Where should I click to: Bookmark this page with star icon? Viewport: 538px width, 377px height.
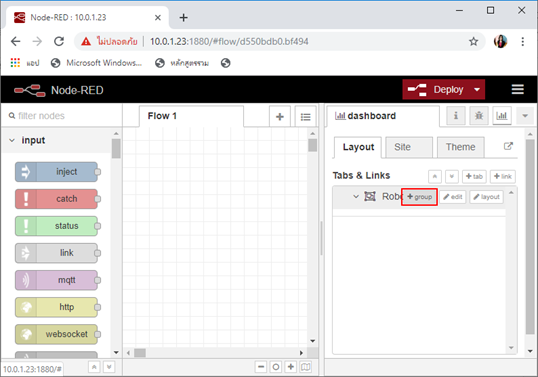click(473, 42)
